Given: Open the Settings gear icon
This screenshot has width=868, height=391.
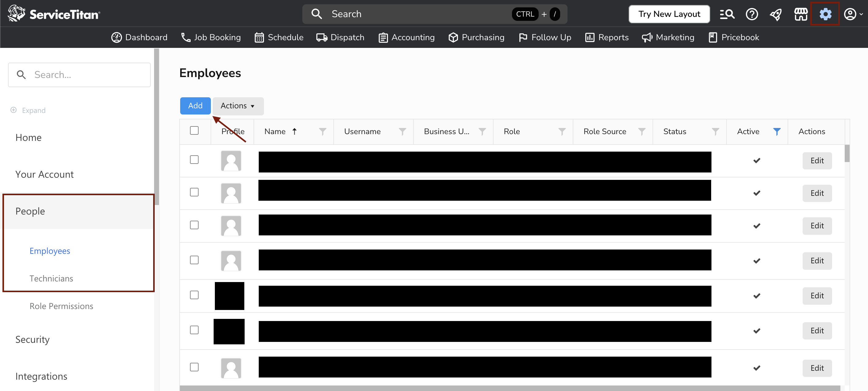Looking at the screenshot, I should (x=825, y=14).
